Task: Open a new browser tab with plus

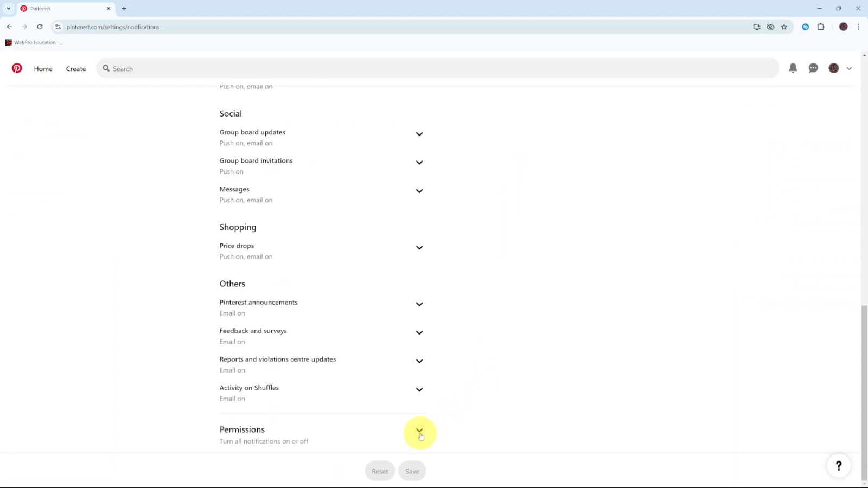Action: pos(124,9)
